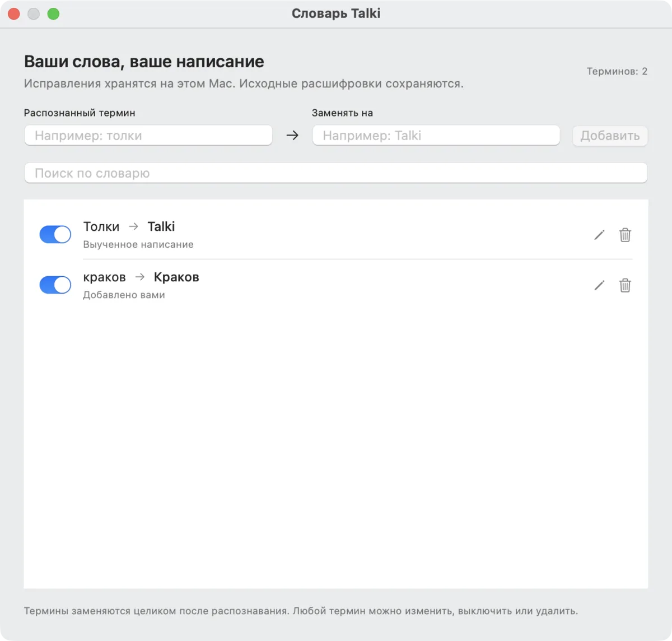Focus the Заменять на input field
672x641 pixels.
(x=436, y=136)
